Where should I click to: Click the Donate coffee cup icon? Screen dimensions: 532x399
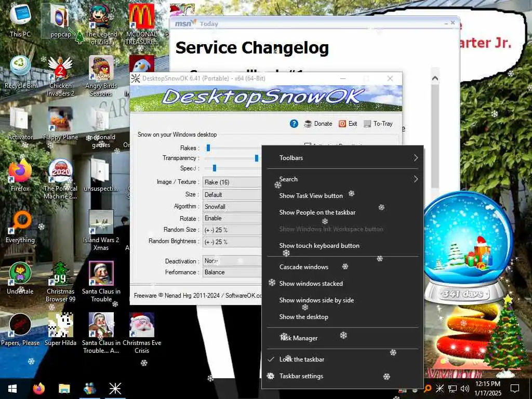click(308, 124)
